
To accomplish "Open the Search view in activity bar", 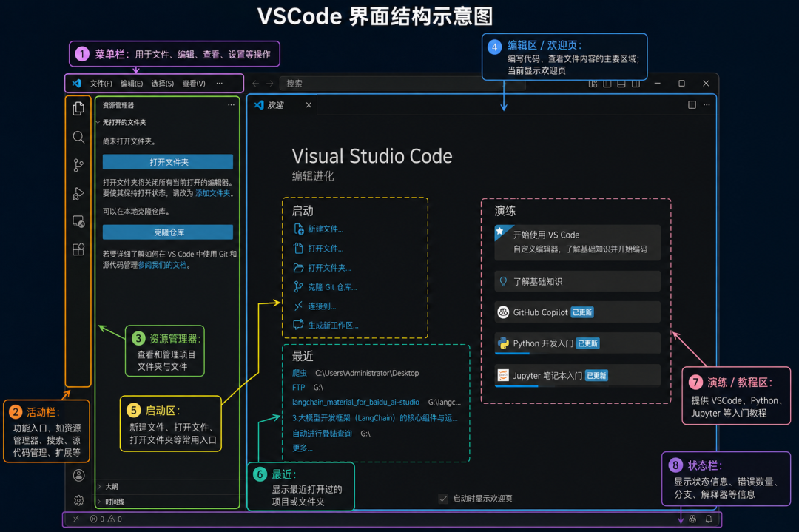I will [x=78, y=137].
